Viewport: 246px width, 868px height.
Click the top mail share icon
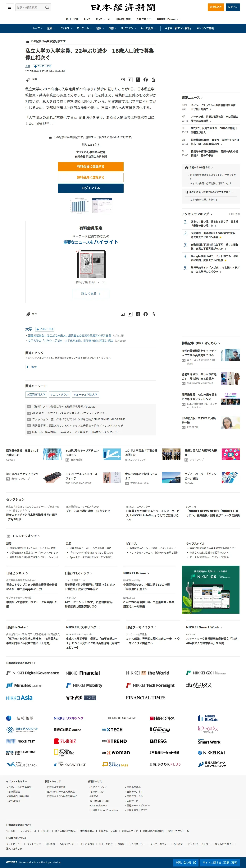[122, 80]
